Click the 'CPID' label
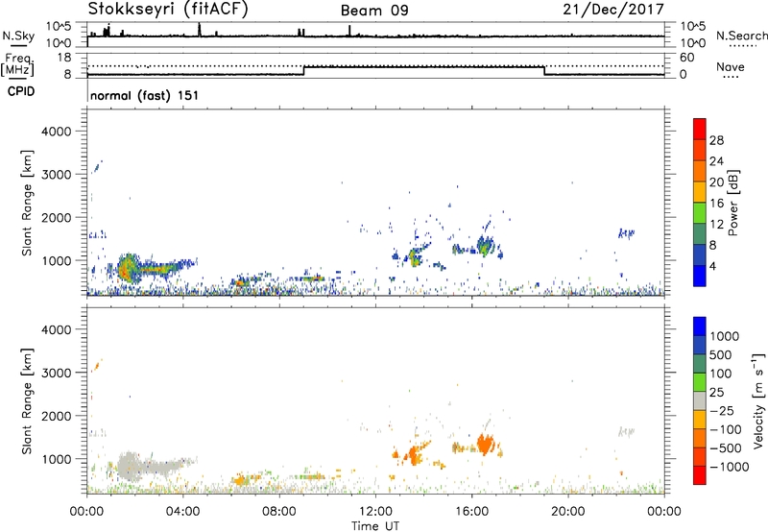The height and width of the screenshot is (532, 768). click(x=21, y=91)
